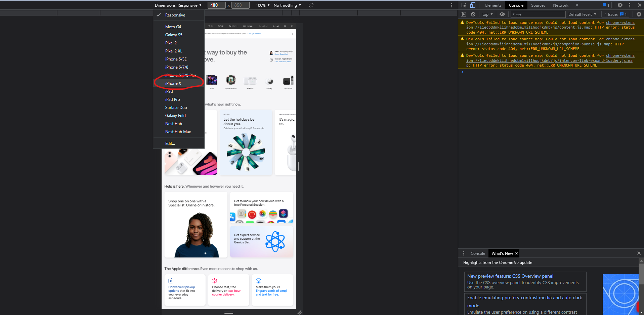Switch to the Elements tab
644x315 pixels.
click(493, 5)
